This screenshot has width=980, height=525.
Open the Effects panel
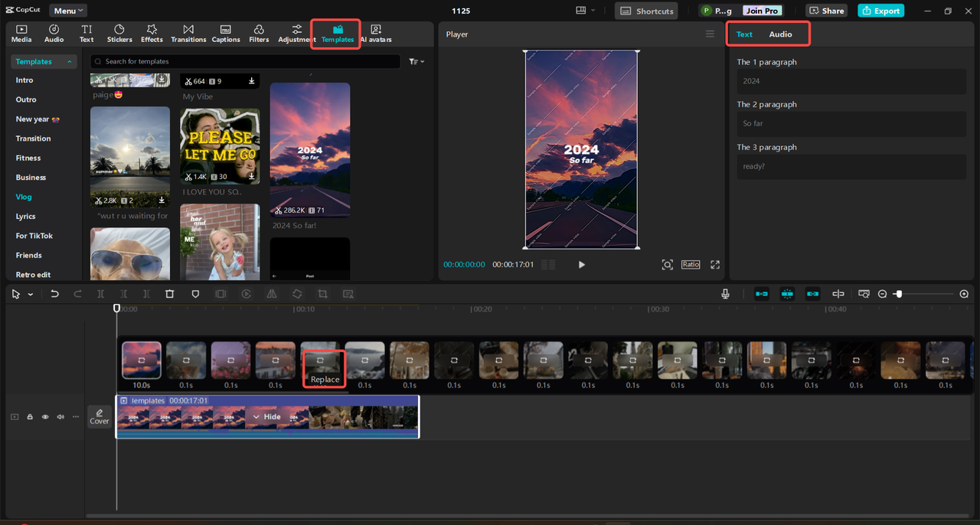click(152, 34)
